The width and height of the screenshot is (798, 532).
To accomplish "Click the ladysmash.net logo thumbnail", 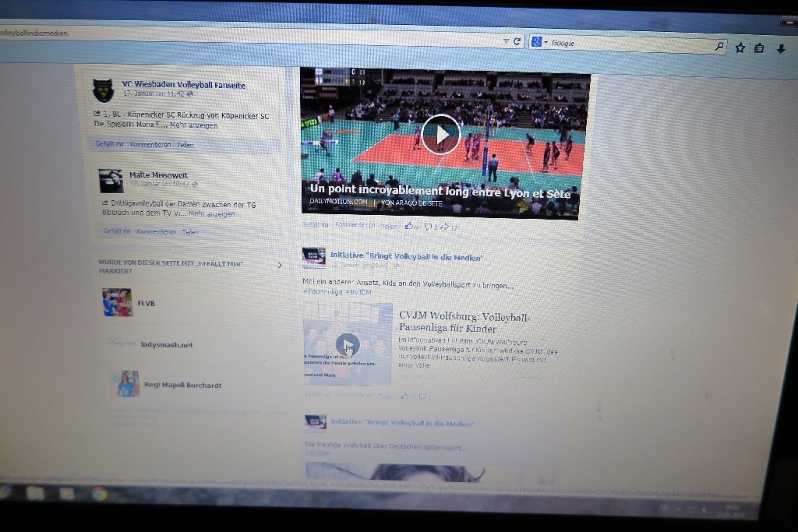I will (x=121, y=343).
